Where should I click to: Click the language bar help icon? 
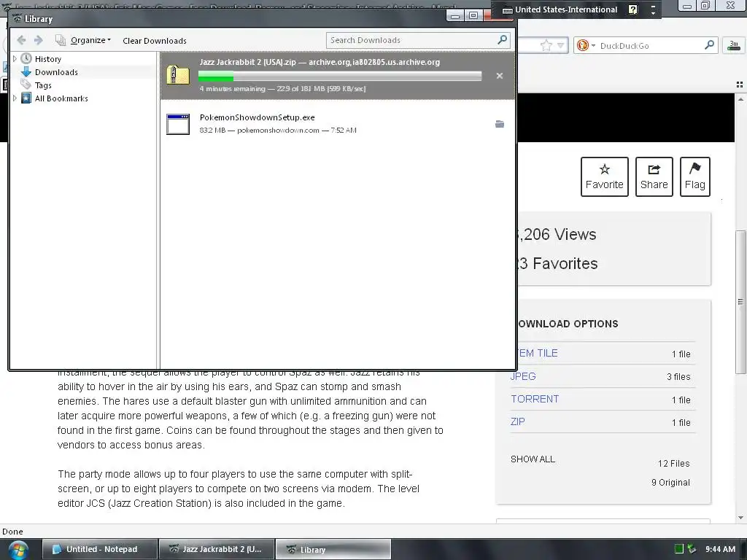[x=632, y=9]
